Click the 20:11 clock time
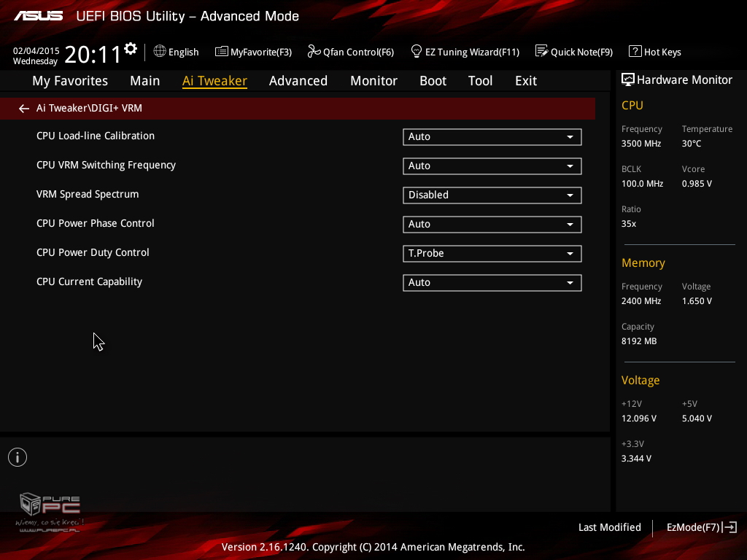The height and width of the screenshot is (560, 747). tap(93, 55)
